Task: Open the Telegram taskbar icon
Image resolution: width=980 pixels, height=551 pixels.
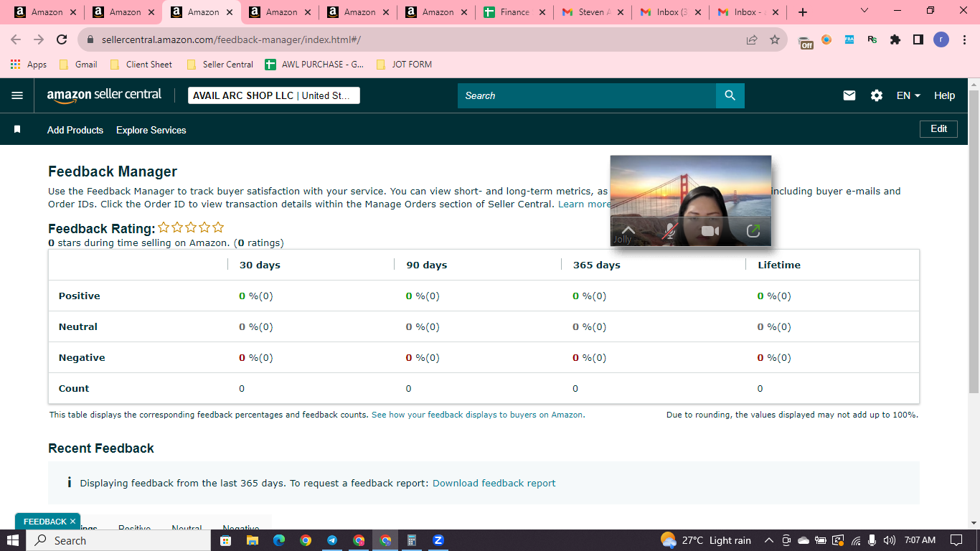Action: pyautogui.click(x=332, y=540)
